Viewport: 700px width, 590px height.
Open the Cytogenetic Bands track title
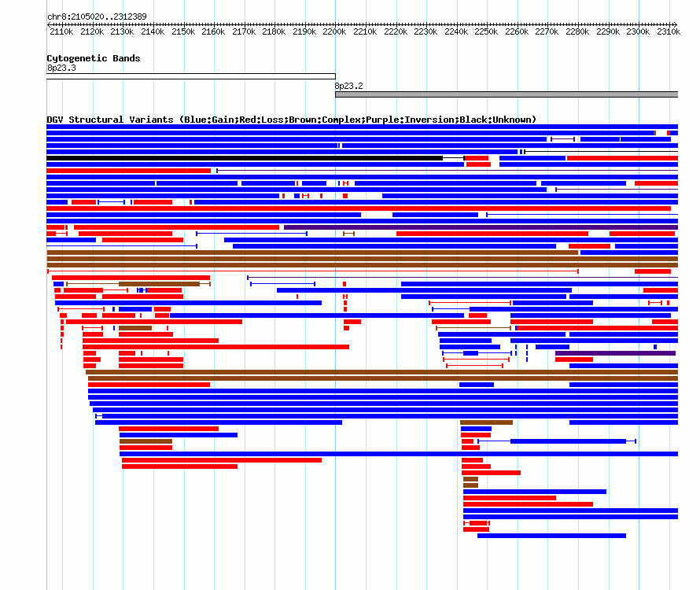click(x=94, y=58)
